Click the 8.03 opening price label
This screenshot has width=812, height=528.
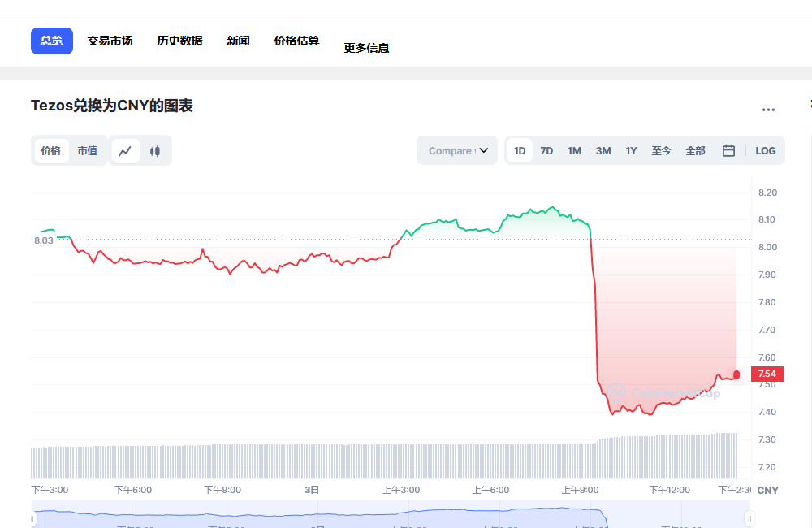click(x=44, y=240)
